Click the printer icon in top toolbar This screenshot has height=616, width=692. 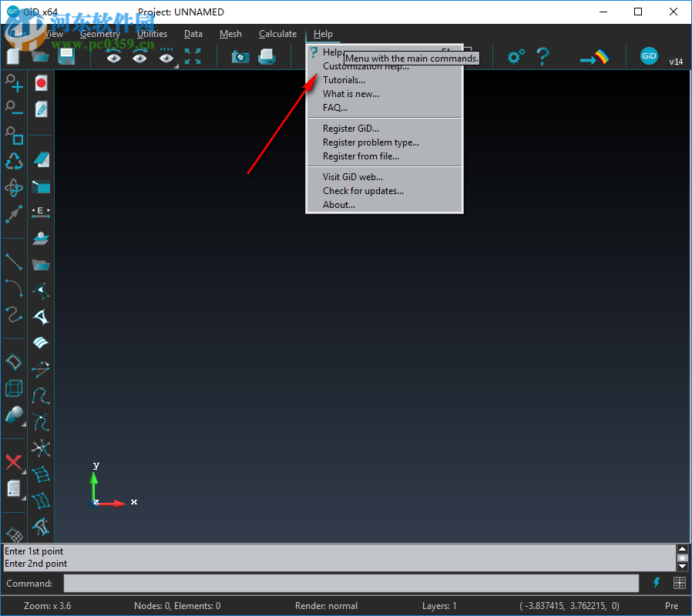tap(267, 56)
